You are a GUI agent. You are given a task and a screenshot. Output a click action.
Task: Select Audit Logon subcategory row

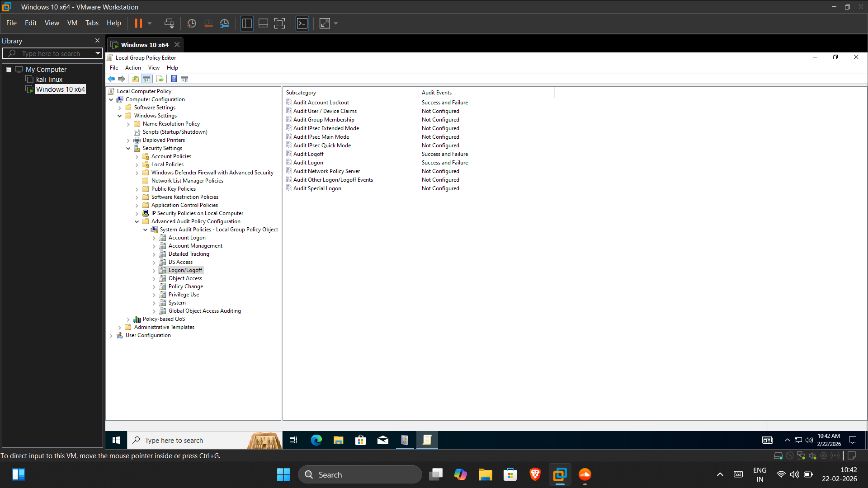click(308, 163)
